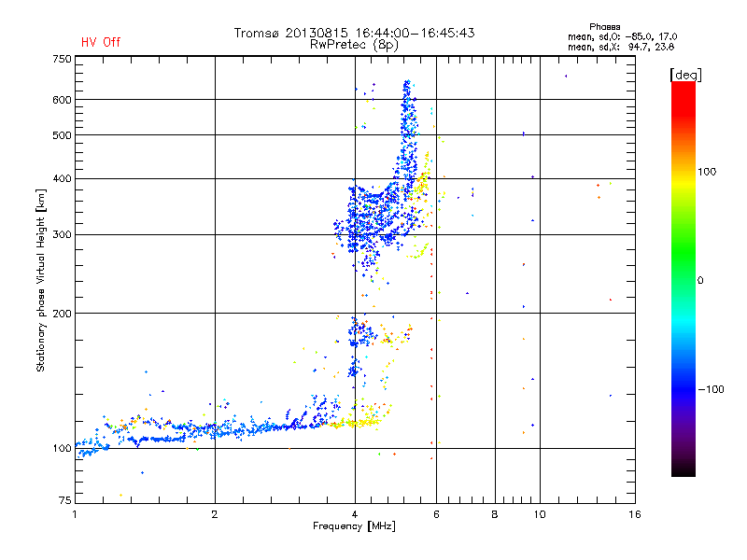747x560 pixels.
Task: Select the plot title 'Tromsø 20130815 16:44:00-16:45:43'
Action: tap(354, 33)
